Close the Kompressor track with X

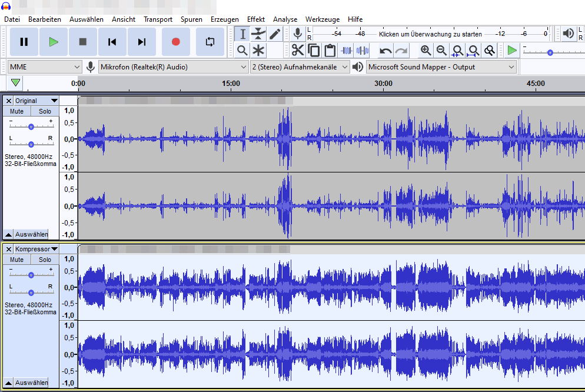(8, 249)
